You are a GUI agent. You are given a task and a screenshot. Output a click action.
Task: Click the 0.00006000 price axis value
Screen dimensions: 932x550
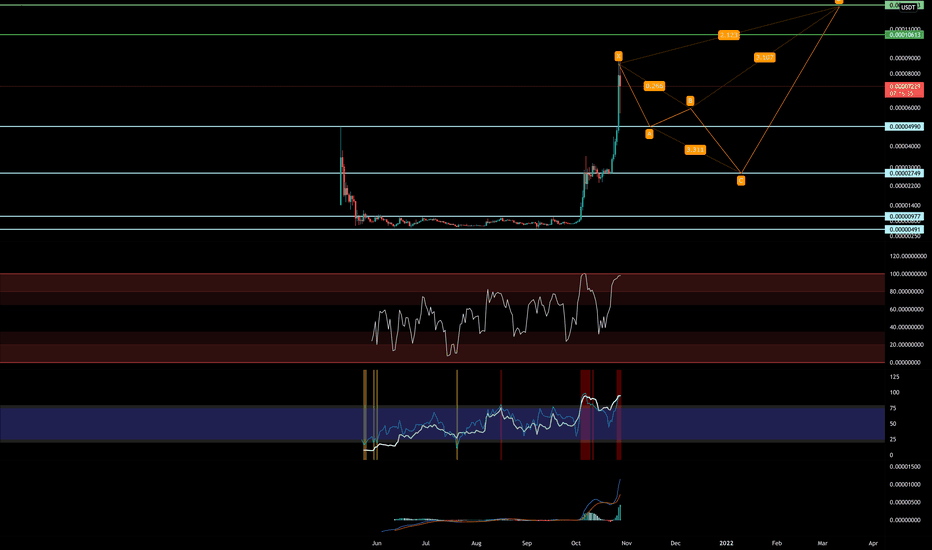[x=905, y=108]
